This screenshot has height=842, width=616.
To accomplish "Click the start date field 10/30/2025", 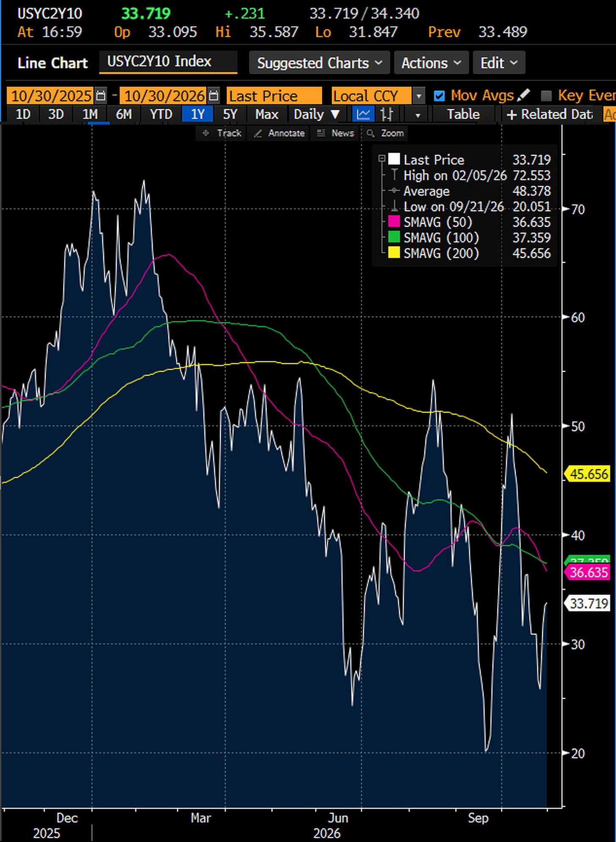I will coord(51,96).
